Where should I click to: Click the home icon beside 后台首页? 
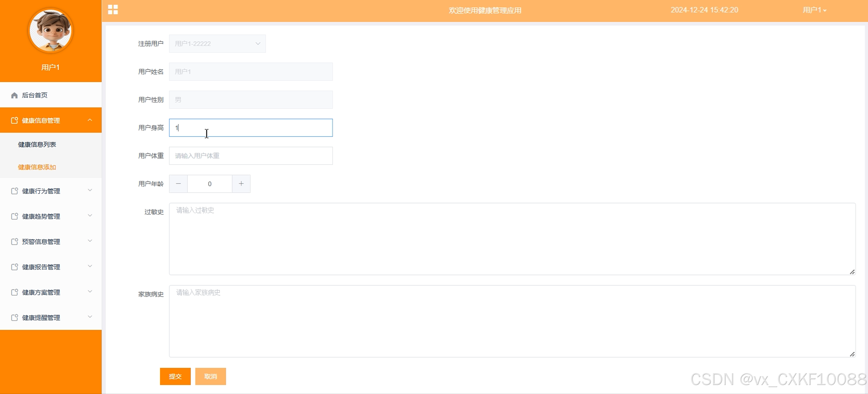click(14, 95)
